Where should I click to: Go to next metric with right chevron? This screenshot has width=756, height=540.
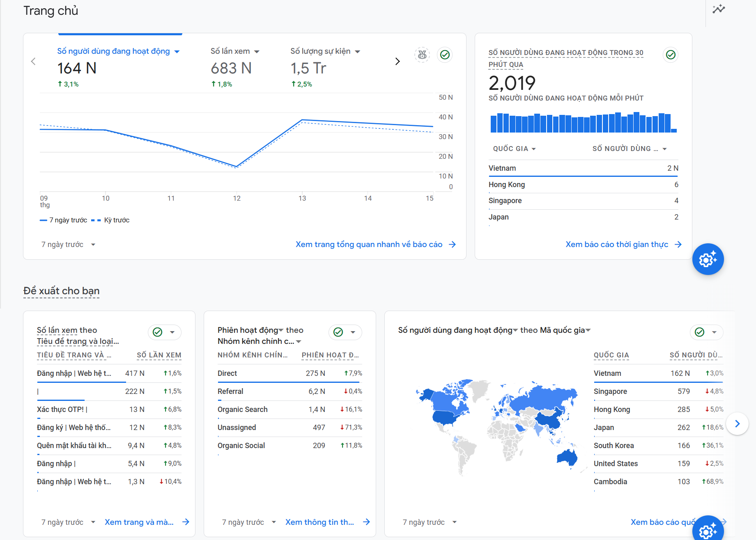coord(397,62)
